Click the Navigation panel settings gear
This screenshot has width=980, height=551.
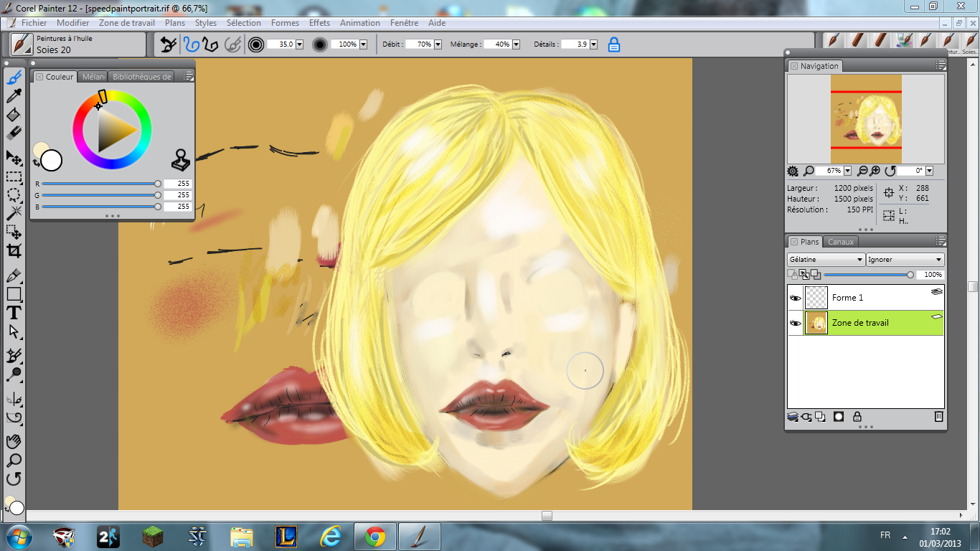click(x=793, y=171)
